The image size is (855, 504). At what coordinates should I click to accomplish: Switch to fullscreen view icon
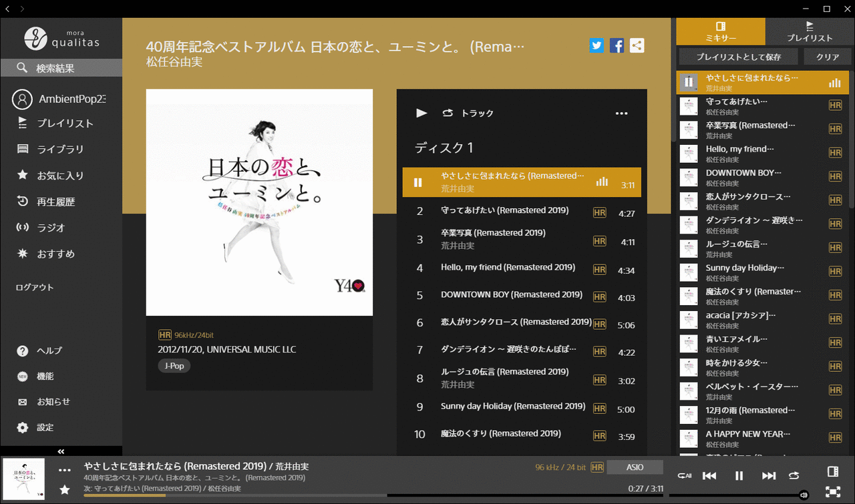[x=832, y=492]
